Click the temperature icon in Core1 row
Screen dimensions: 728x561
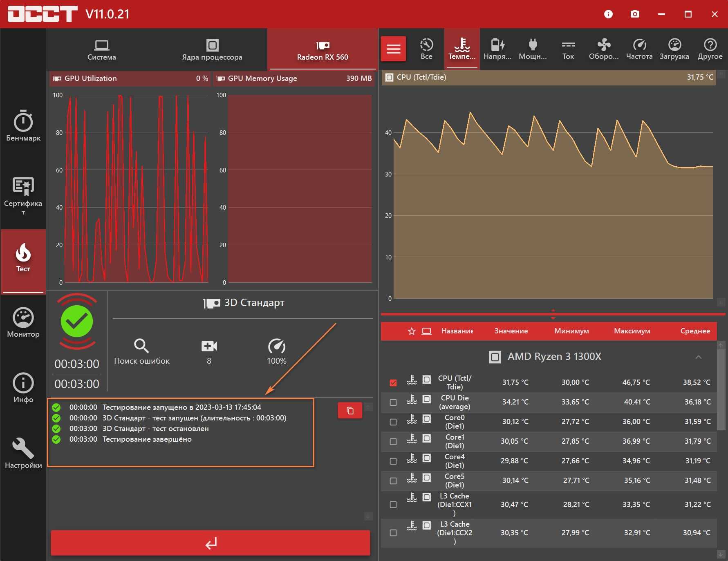[412, 439]
